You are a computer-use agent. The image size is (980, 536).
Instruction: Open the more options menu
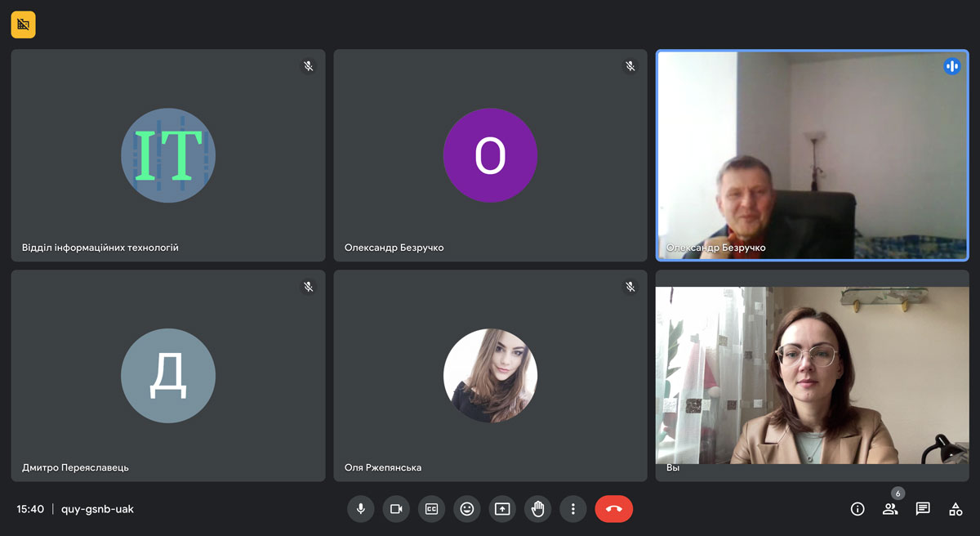click(573, 509)
